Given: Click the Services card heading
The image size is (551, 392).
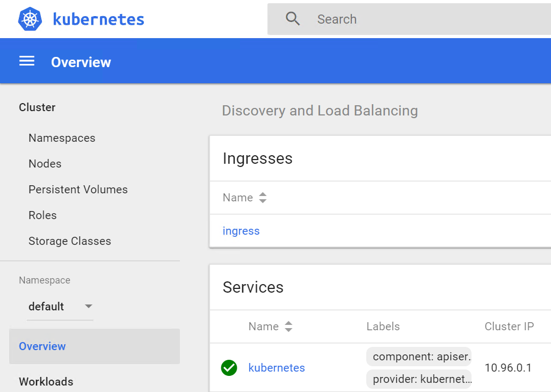Looking at the screenshot, I should pyautogui.click(x=253, y=287).
